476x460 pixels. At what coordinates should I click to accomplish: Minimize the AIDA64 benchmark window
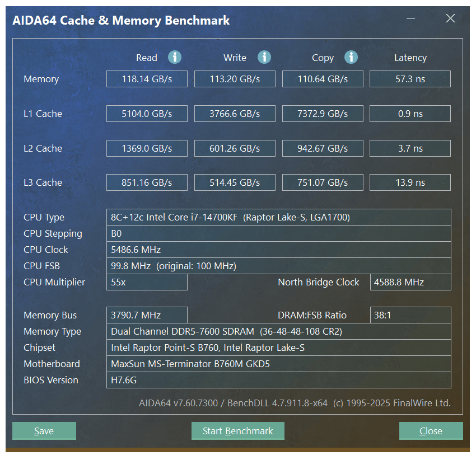coord(410,18)
